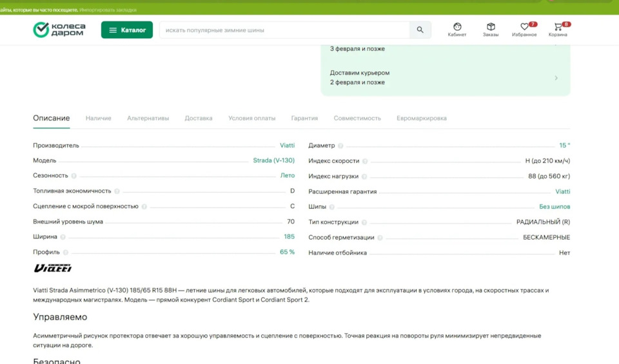Show help icon next to Топливная экономичность
This screenshot has width=619, height=364.
[x=117, y=191]
